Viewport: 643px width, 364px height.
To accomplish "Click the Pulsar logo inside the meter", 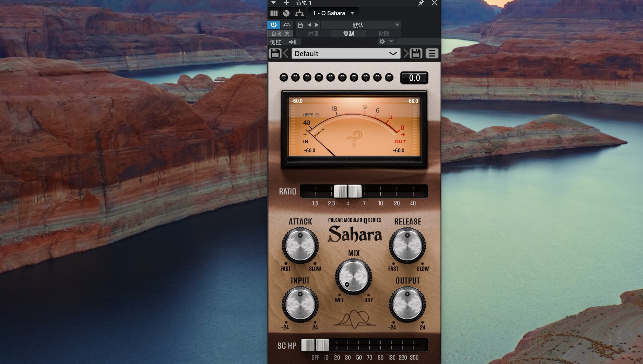I will pyautogui.click(x=354, y=139).
